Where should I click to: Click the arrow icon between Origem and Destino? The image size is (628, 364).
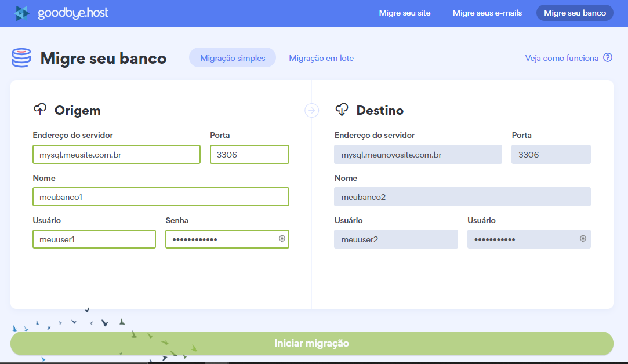312,110
